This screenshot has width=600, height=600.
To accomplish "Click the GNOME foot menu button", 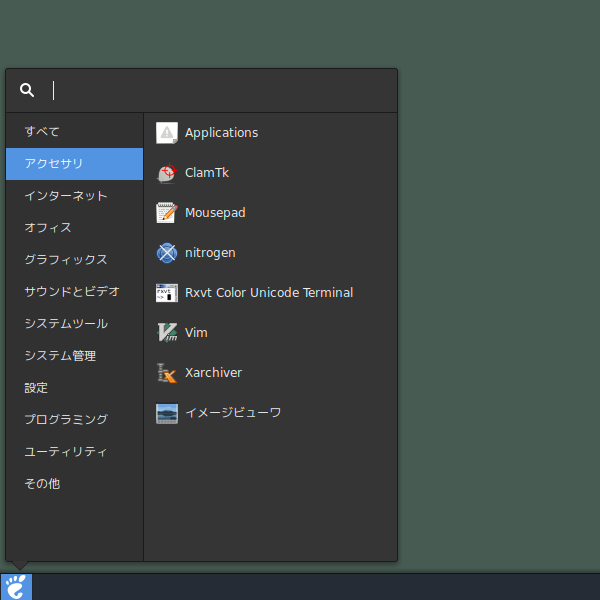I will 16,587.
